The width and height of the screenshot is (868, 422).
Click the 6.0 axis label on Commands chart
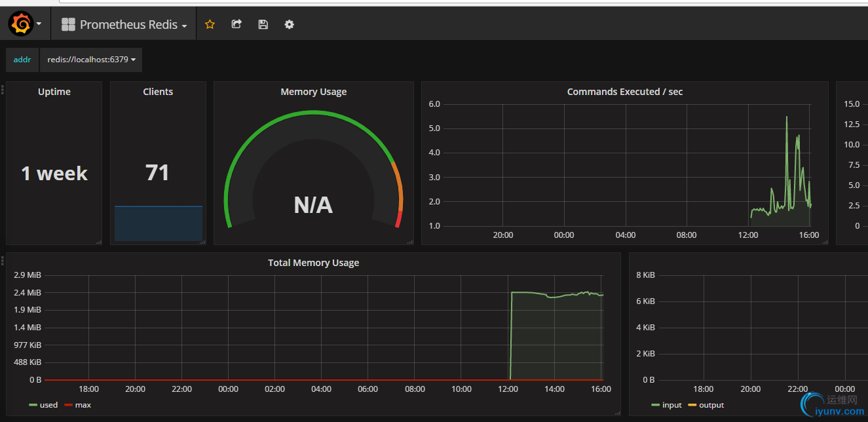434,104
